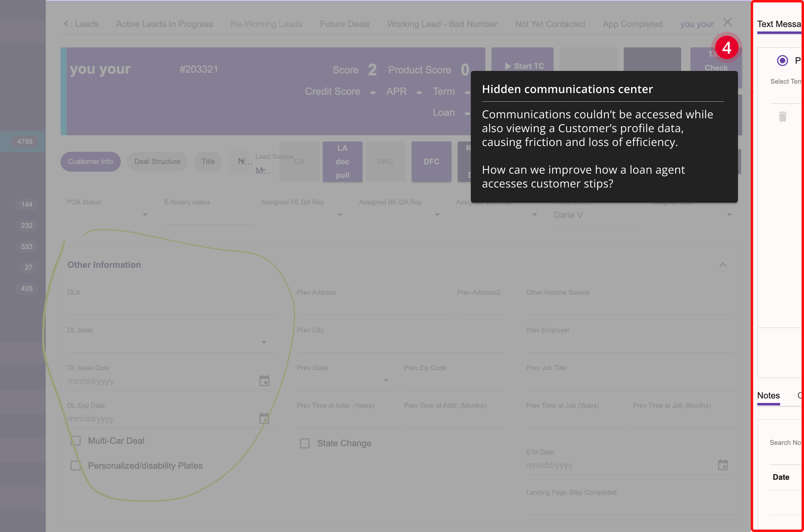Open Assigned FE QA Rep dropdown

coord(340,215)
